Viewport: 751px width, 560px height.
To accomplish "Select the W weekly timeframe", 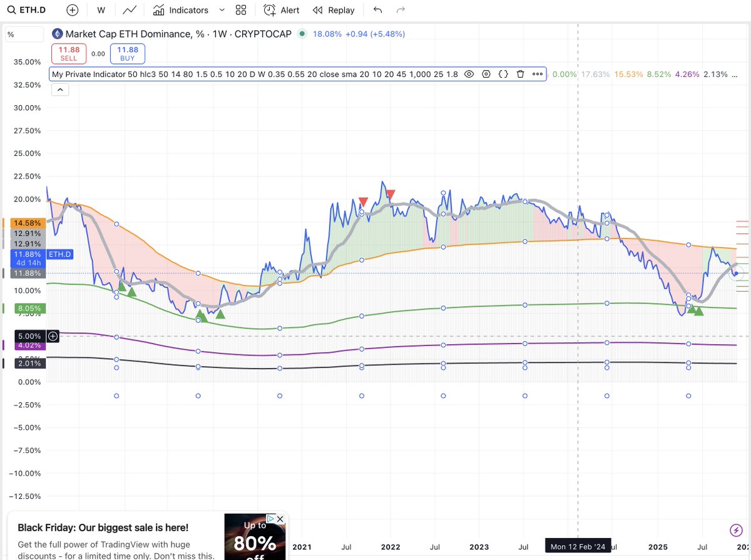I will pos(100,10).
